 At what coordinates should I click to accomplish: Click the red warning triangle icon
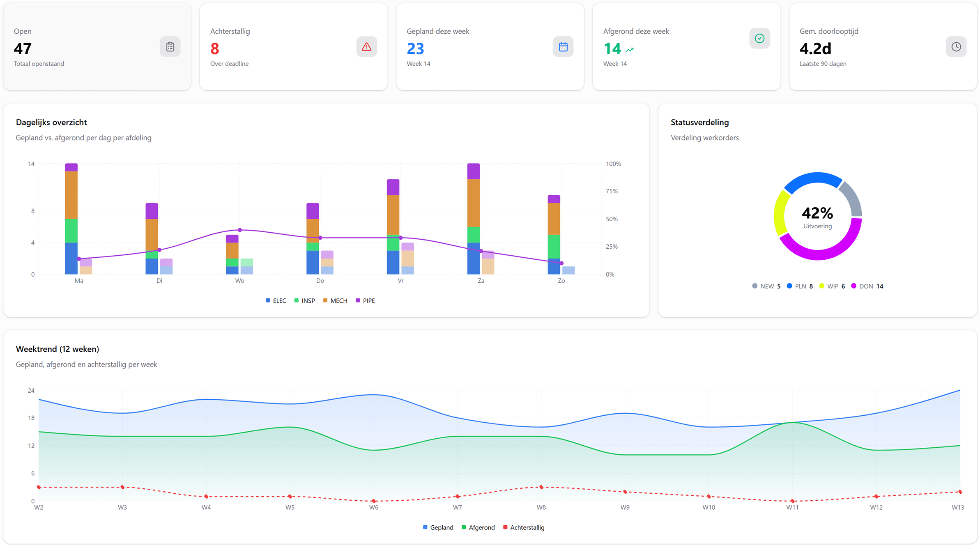click(366, 47)
